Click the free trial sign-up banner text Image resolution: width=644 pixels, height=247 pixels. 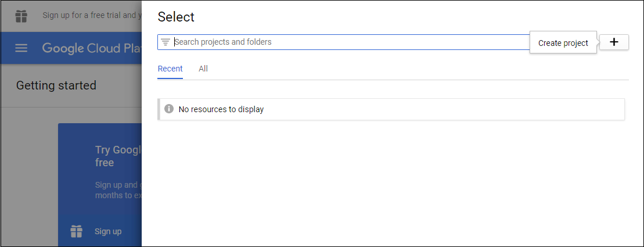(x=92, y=16)
